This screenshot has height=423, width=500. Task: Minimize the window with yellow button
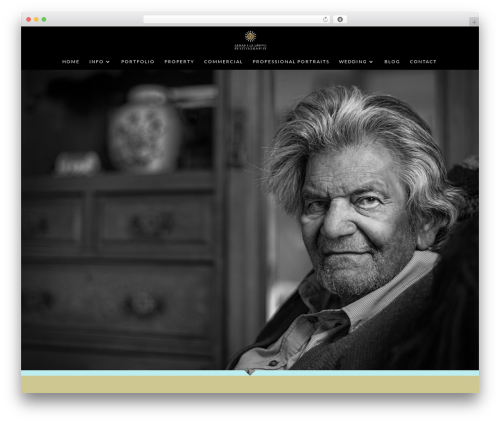[x=36, y=19]
